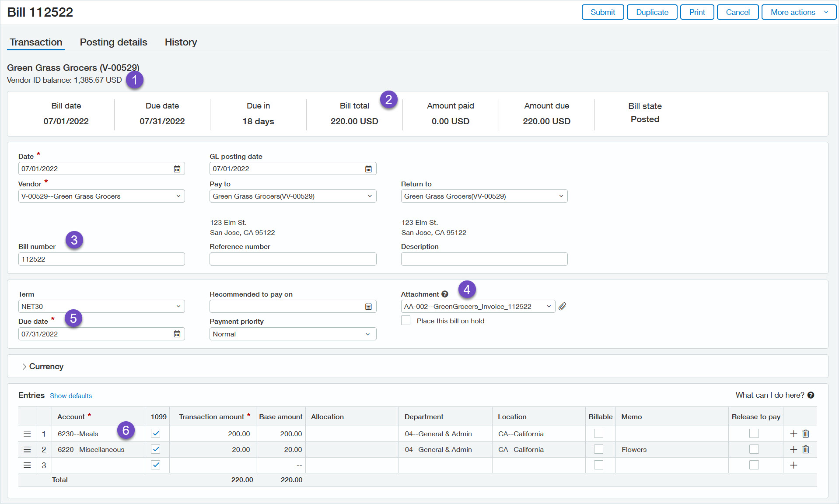Click the Show defaults link
The width and height of the screenshot is (839, 504).
[x=71, y=395]
